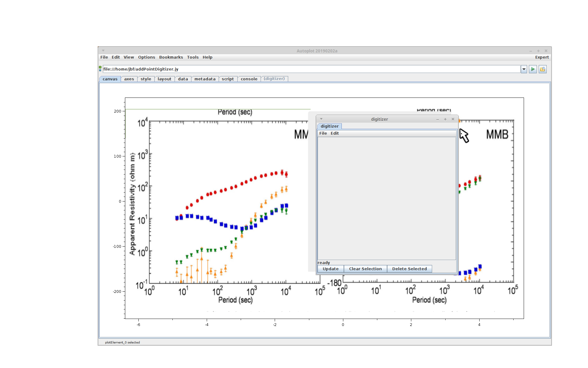Switch to the axes tab
The width and height of the screenshot is (588, 368).
click(x=129, y=79)
